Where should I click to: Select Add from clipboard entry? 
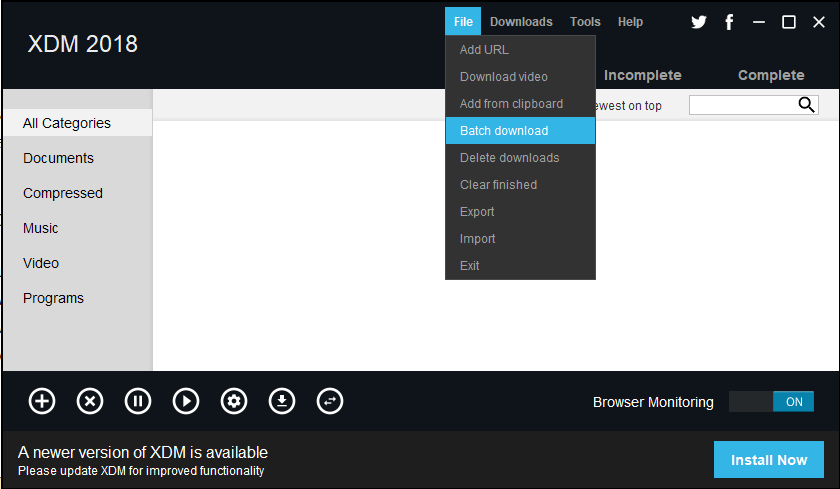coord(520,104)
